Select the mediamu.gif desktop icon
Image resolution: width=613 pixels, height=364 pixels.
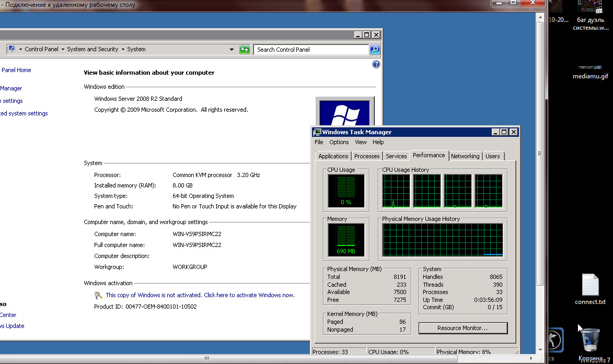click(x=591, y=73)
